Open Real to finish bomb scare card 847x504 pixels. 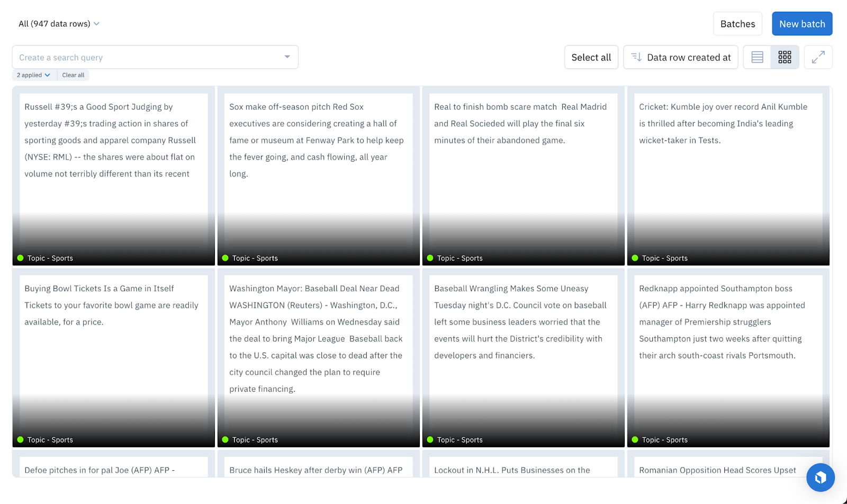tap(524, 176)
